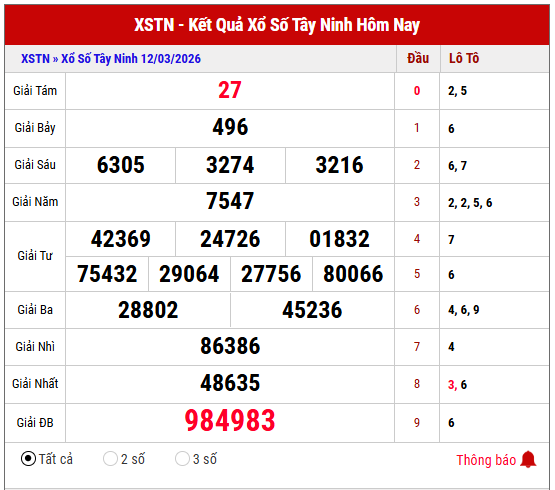Click the 'Lô Tô' column header
Image resolution: width=555 pixels, height=490 pixels.
click(x=464, y=58)
